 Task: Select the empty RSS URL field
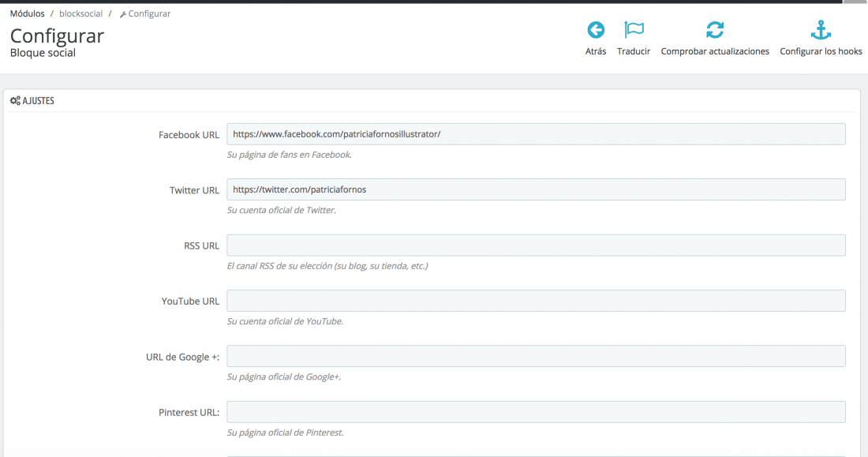pyautogui.click(x=536, y=245)
